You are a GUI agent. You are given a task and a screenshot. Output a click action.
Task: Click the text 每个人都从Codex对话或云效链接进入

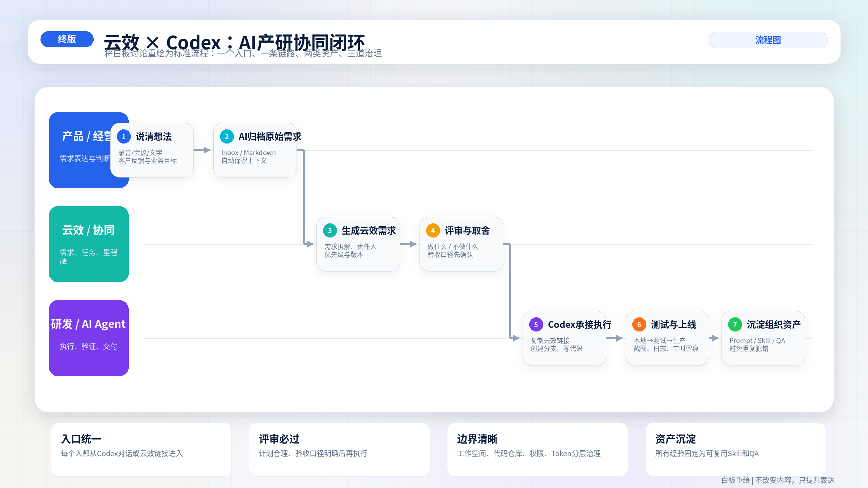coord(122,453)
